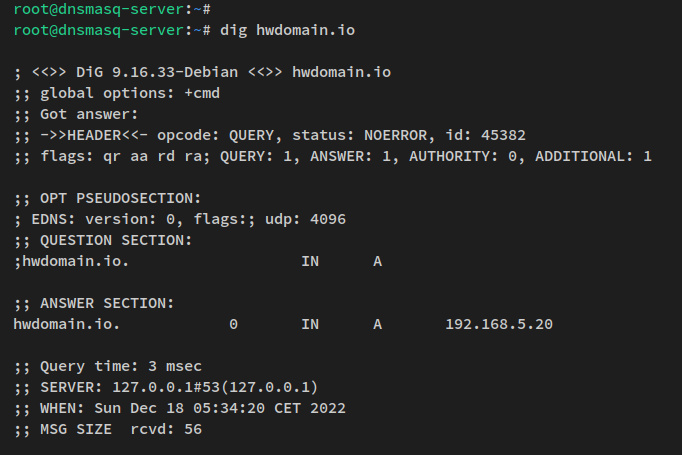This screenshot has width=682, height=455.
Task: Click ';hwdomain.io.' in the question row
Action: click(x=71, y=261)
